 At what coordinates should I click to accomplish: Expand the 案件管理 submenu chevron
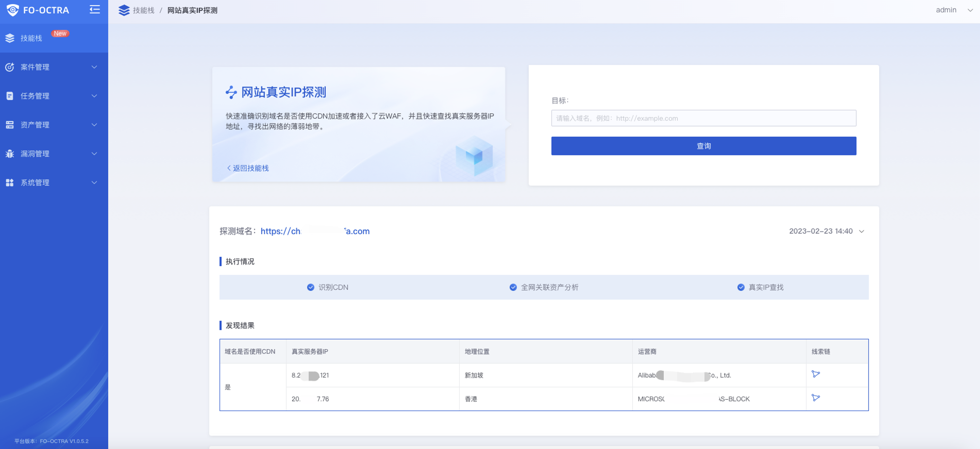(94, 67)
